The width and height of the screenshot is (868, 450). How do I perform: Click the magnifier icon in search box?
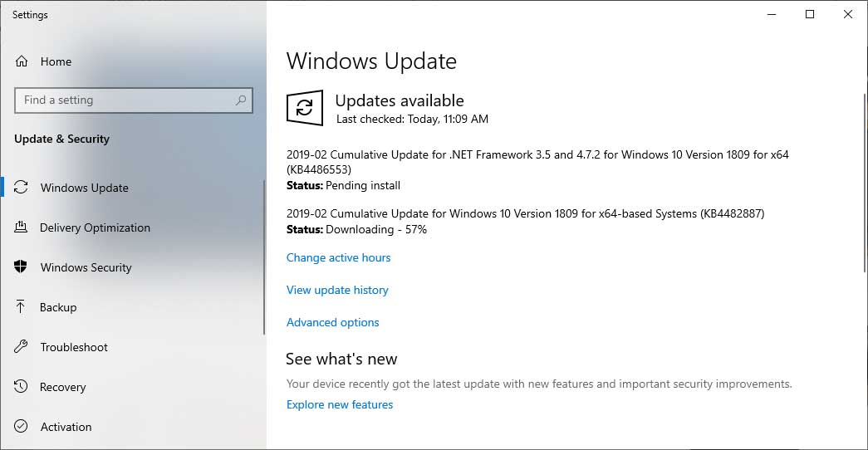[x=241, y=100]
